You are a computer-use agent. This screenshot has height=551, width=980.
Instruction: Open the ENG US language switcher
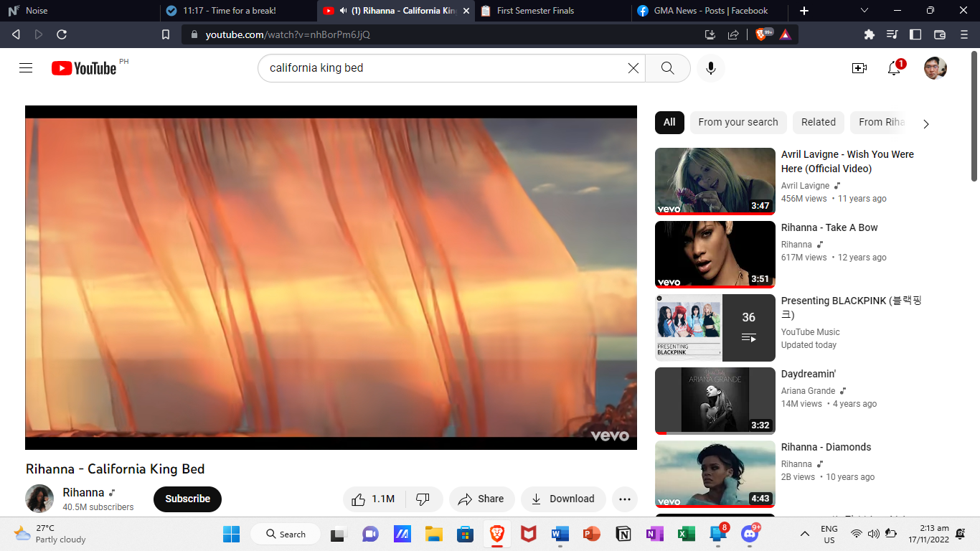click(x=829, y=534)
